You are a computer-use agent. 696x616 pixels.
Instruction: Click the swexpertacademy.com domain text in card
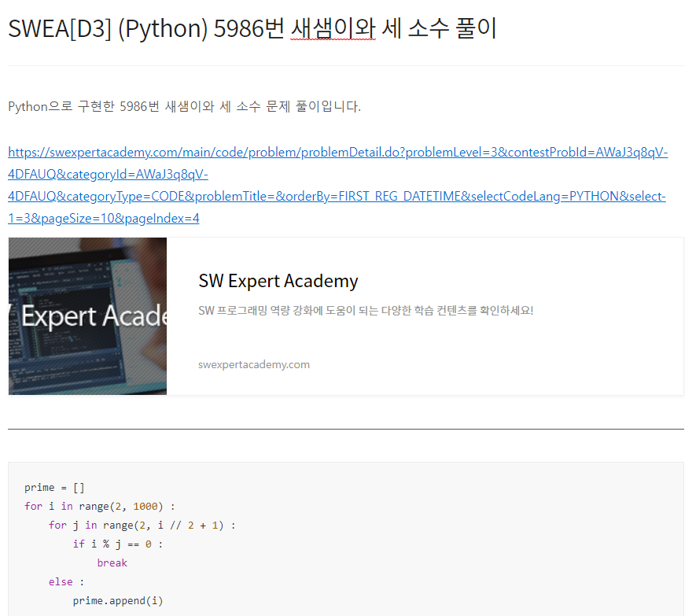(254, 364)
